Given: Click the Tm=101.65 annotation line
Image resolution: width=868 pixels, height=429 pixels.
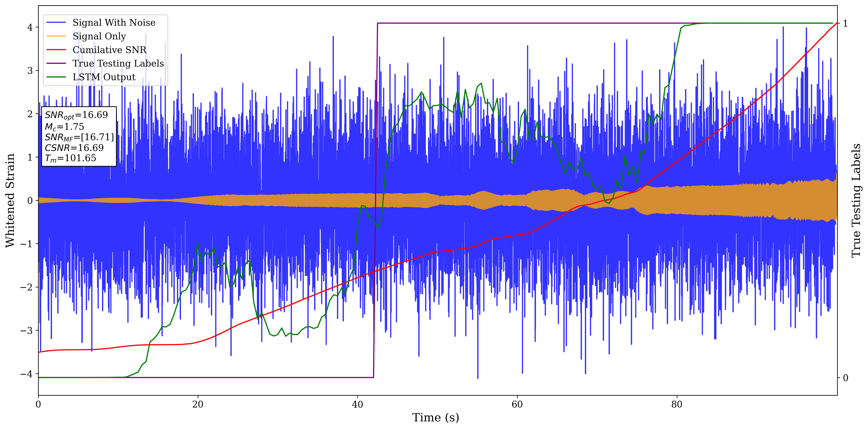Looking at the screenshot, I should pyautogui.click(x=70, y=158).
